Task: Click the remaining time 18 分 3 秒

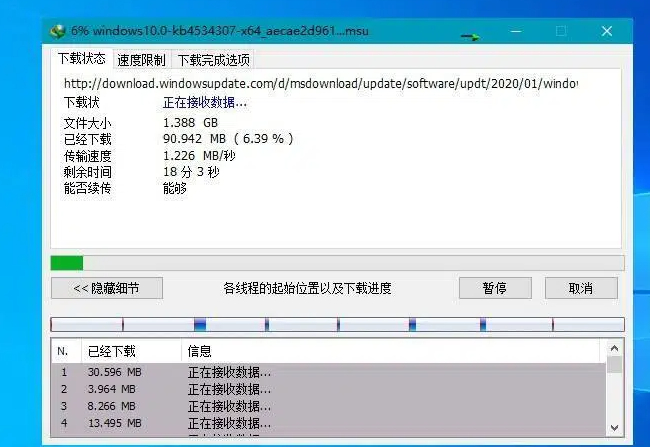Action: [191, 172]
